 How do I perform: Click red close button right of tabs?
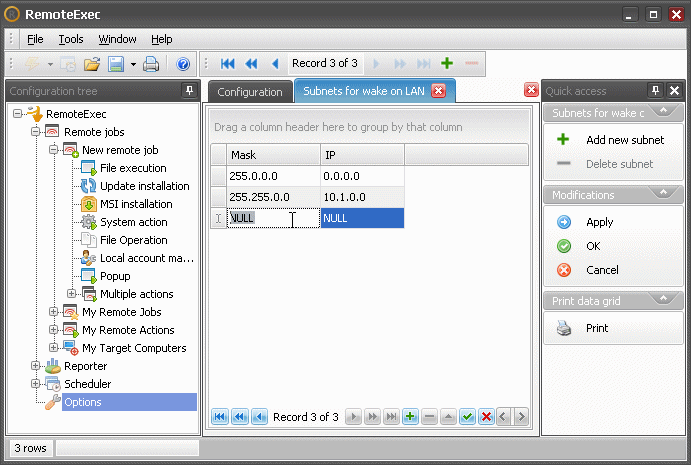pos(531,90)
